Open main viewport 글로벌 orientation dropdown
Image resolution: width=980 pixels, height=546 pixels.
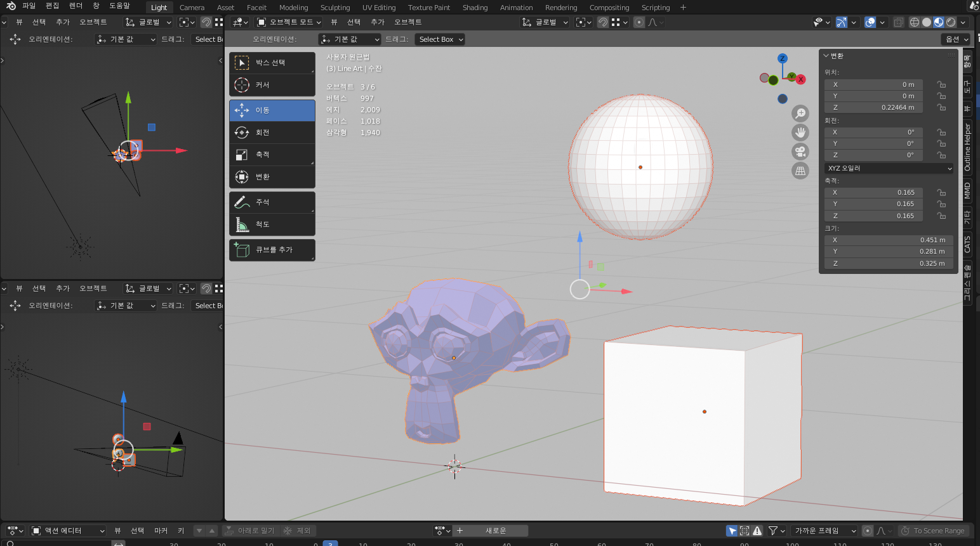point(545,22)
